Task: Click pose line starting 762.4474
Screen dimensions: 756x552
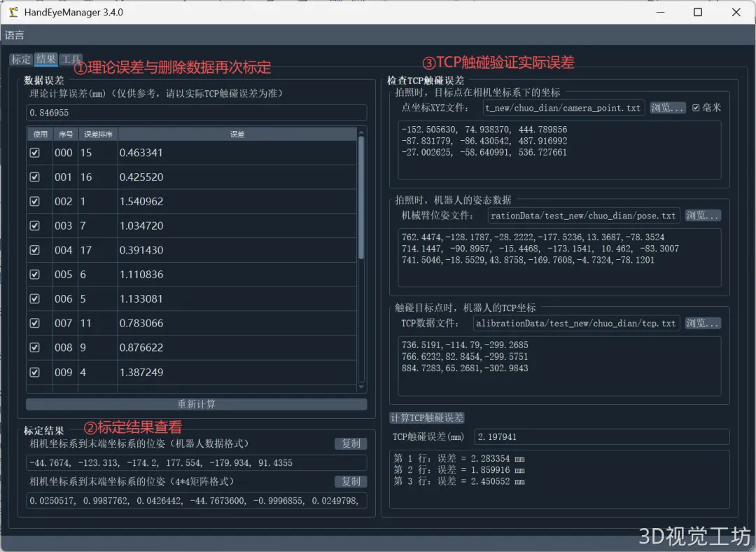Action: tap(533, 237)
